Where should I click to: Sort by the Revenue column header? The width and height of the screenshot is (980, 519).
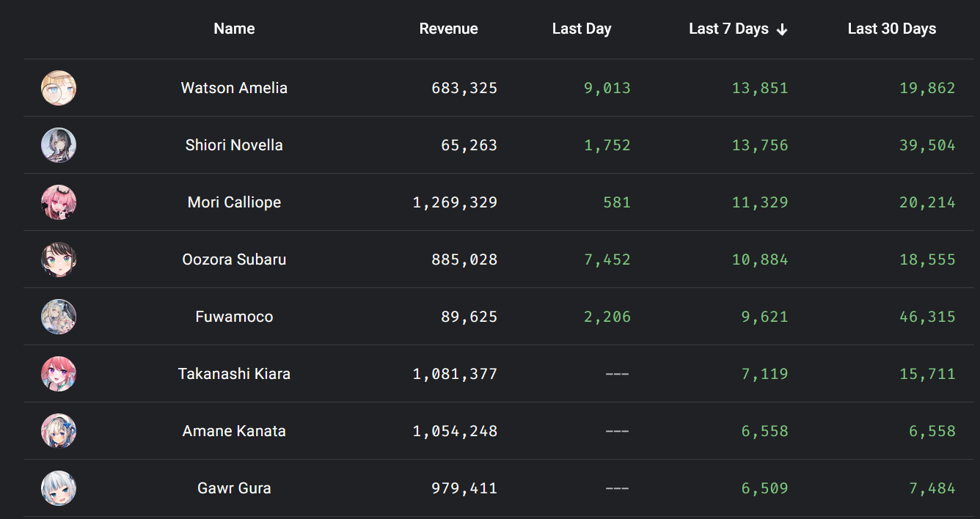click(448, 29)
